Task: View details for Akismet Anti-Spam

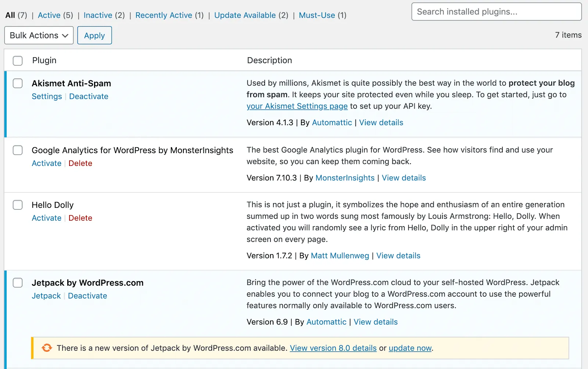Action: [381, 123]
